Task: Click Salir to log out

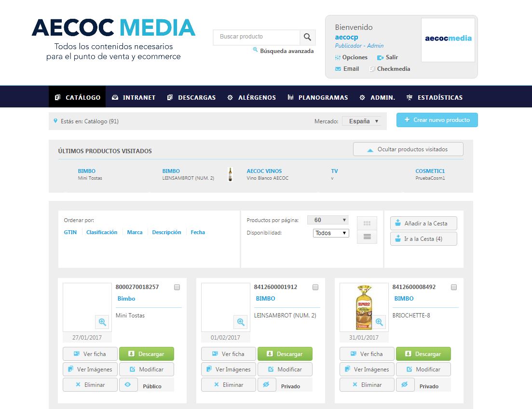Action: 388,57
